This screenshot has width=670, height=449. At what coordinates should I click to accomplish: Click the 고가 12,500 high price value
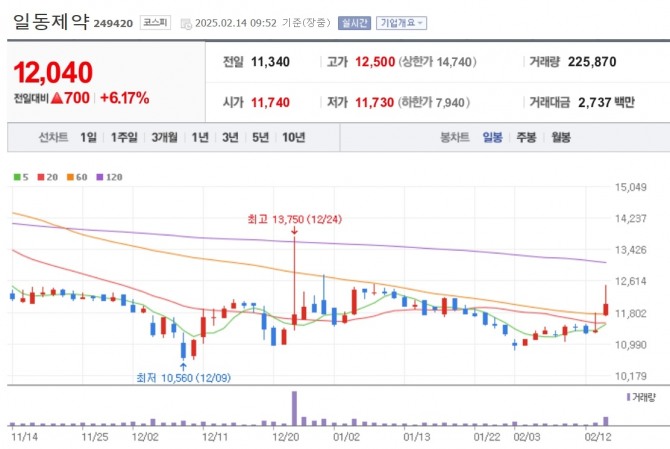(375, 62)
